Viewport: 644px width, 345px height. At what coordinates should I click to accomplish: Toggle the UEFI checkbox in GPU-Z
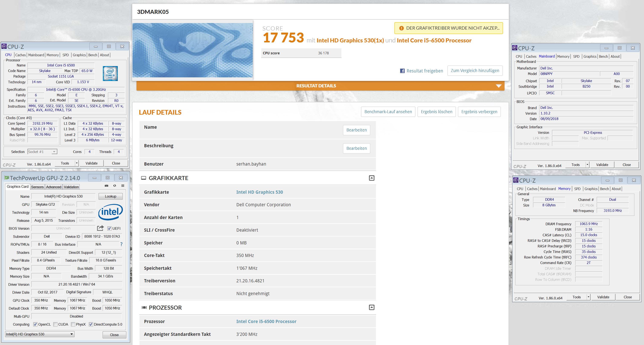tap(109, 228)
